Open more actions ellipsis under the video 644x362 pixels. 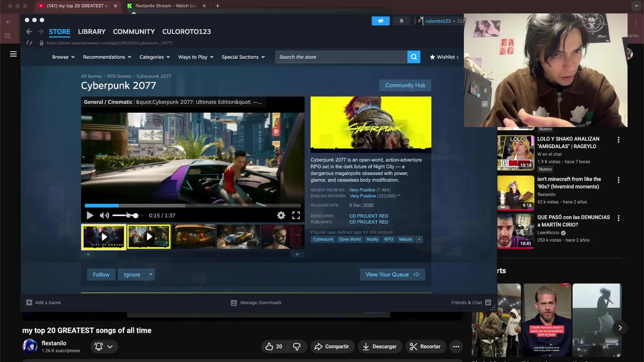(456, 346)
